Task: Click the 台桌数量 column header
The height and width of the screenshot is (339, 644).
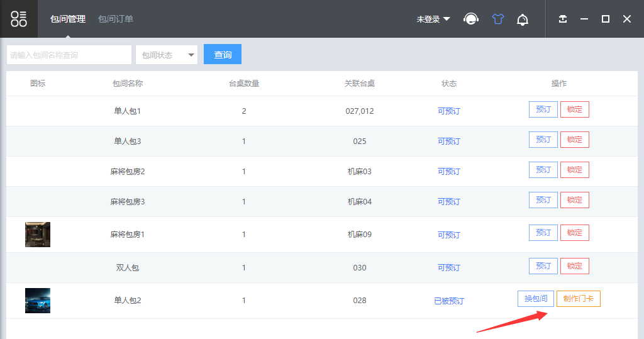Action: 244,84
